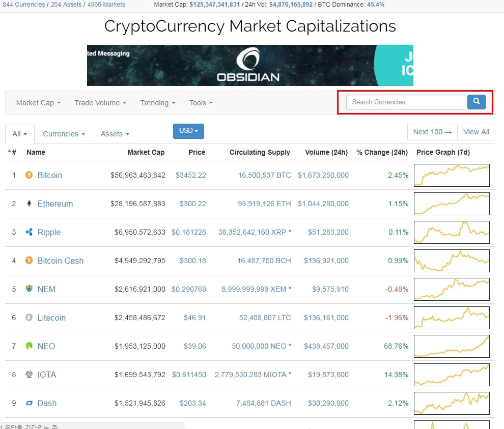Open IOTA 7-day price graph
The image size is (504, 429).
[x=452, y=375]
